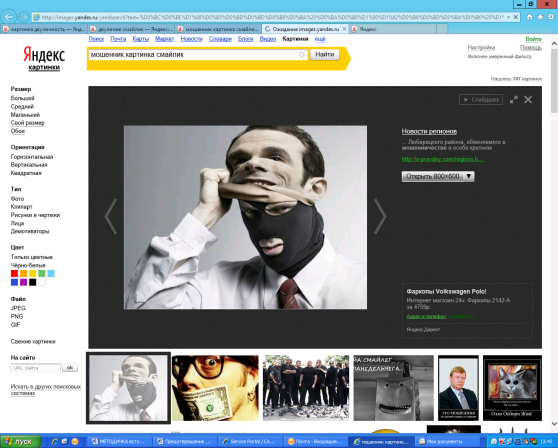Close the dark image preview panel
The height and width of the screenshot is (448, 558).
pos(528,100)
